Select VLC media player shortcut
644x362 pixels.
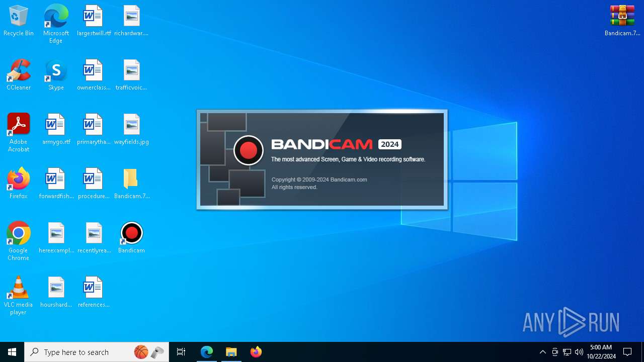(19, 296)
